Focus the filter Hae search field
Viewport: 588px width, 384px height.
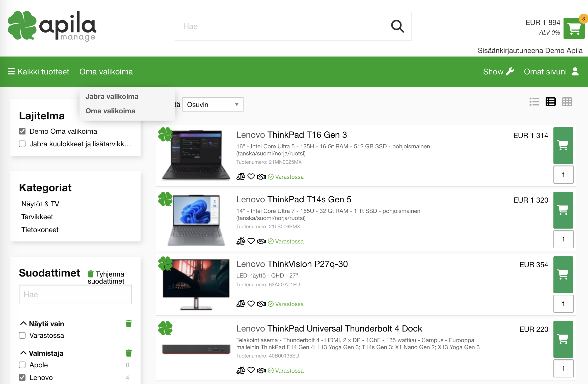75,294
